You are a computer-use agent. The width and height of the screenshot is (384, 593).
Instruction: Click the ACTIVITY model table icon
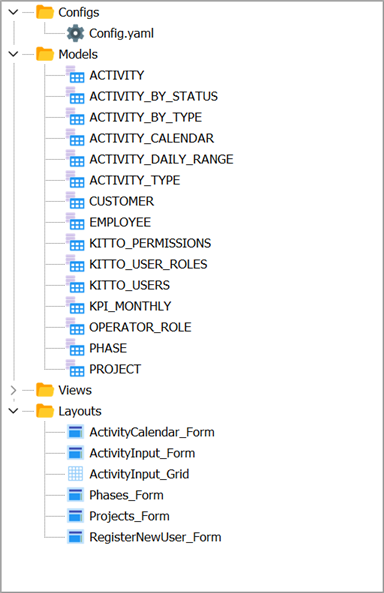pos(75,75)
